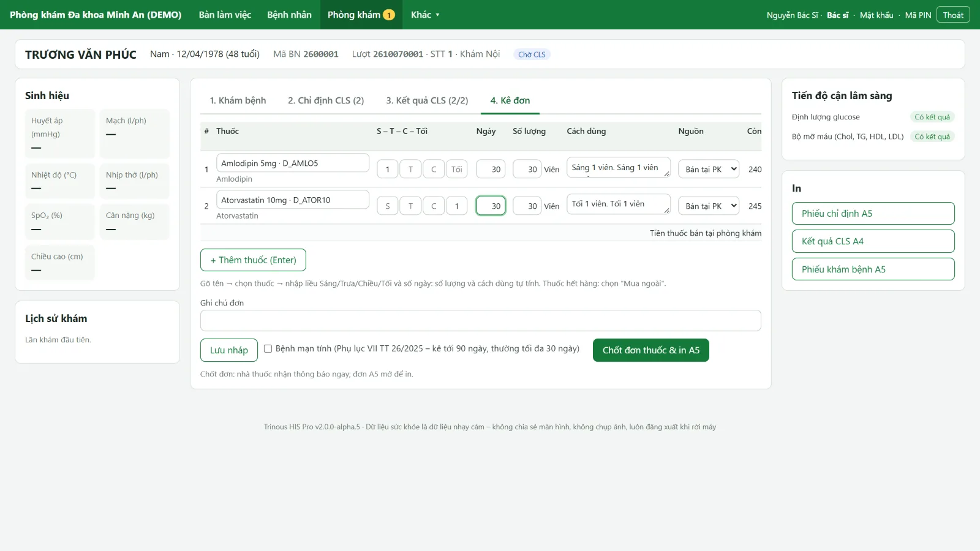The width and height of the screenshot is (980, 551).
Task: Switch to the 2. Chỉ định CLS tab
Action: click(326, 100)
